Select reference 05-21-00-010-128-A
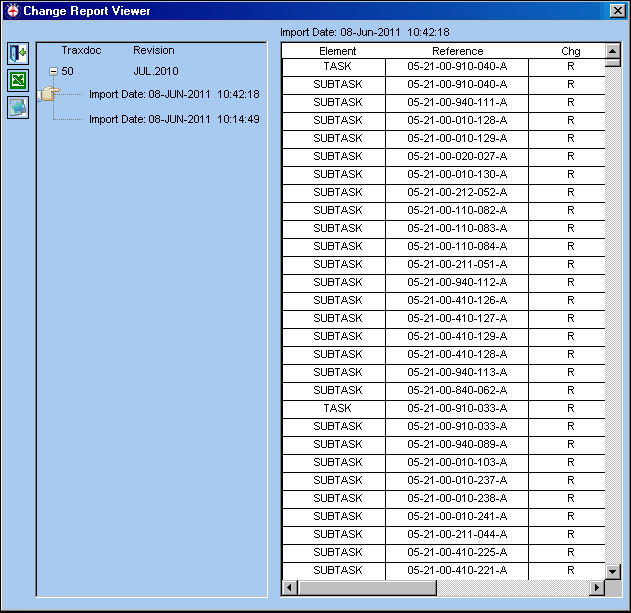631x613 pixels. click(457, 120)
